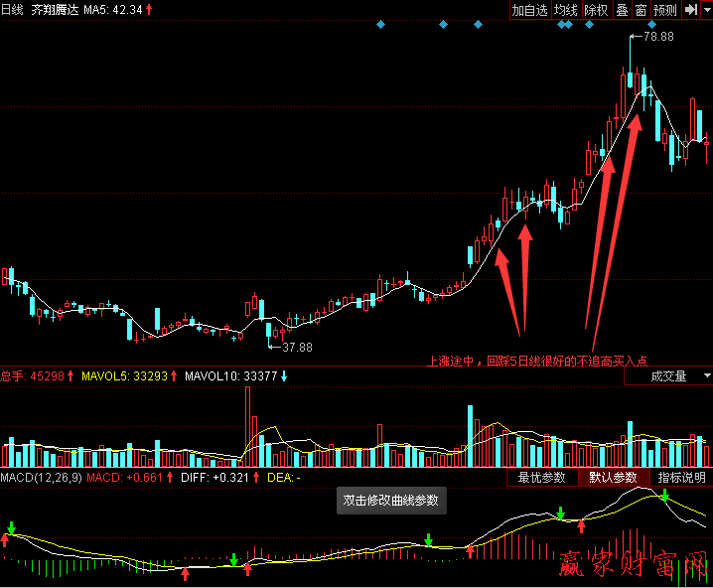Click the rightmost green sell arrow on MACD
The width and height of the screenshot is (713, 588).
[x=664, y=494]
